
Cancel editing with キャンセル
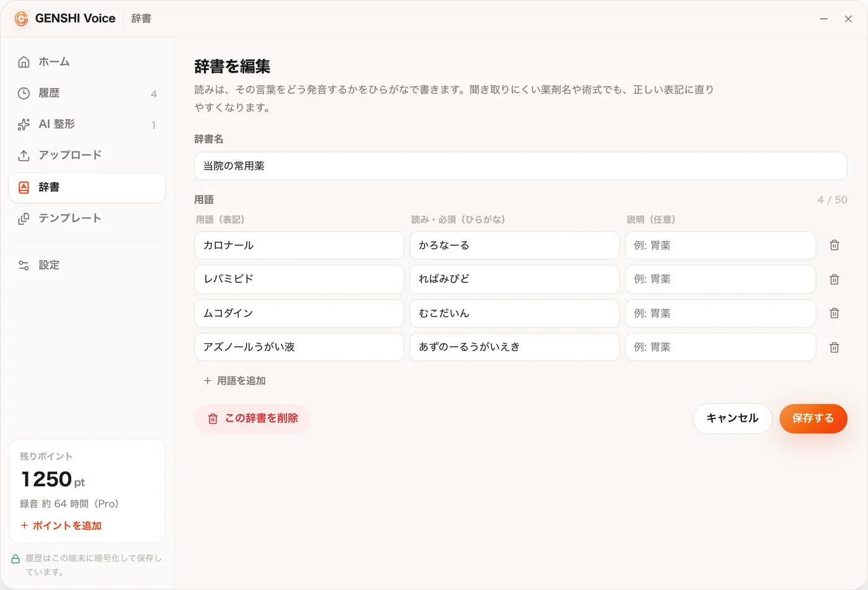[x=732, y=419]
